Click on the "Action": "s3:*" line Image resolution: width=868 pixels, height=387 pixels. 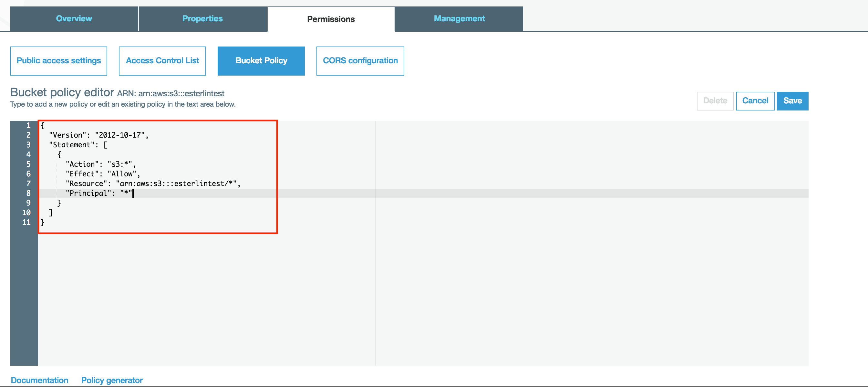[x=100, y=164]
